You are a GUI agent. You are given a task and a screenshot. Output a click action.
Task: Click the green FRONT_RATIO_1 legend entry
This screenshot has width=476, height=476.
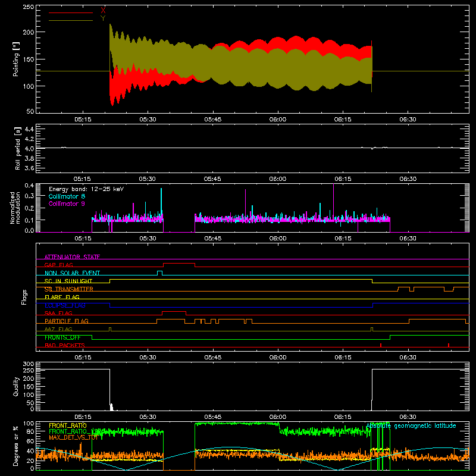(x=73, y=431)
